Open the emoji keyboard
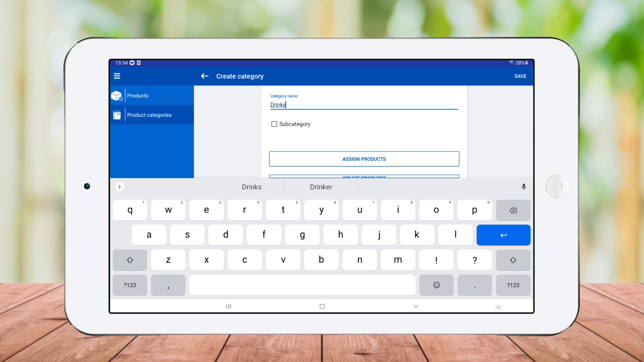Image resolution: width=644 pixels, height=362 pixels. 436,285
